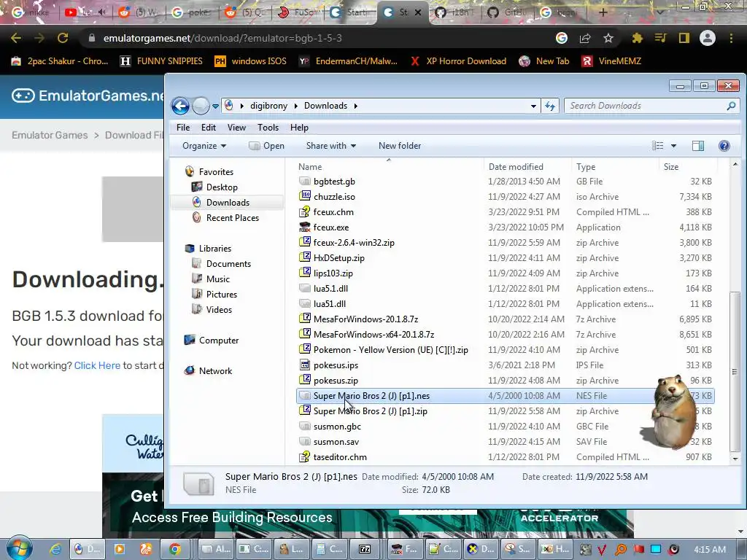This screenshot has width=747, height=560.
Task: Open the View menu in Explorer
Action: click(236, 127)
